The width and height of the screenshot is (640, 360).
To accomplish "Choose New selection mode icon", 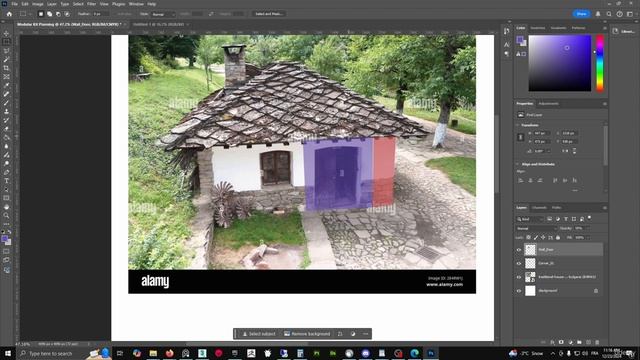I will tap(41, 14).
